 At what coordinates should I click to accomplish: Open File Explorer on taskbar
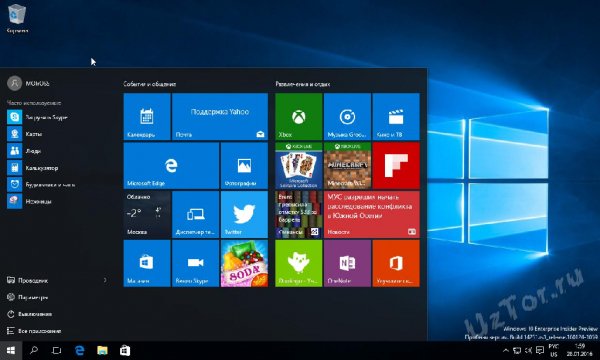coord(102,350)
